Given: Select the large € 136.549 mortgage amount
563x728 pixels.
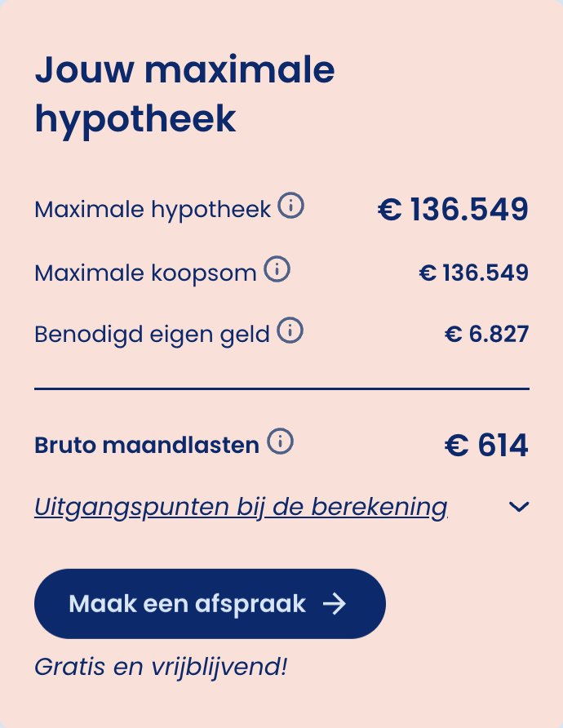Looking at the screenshot, I should coord(453,210).
